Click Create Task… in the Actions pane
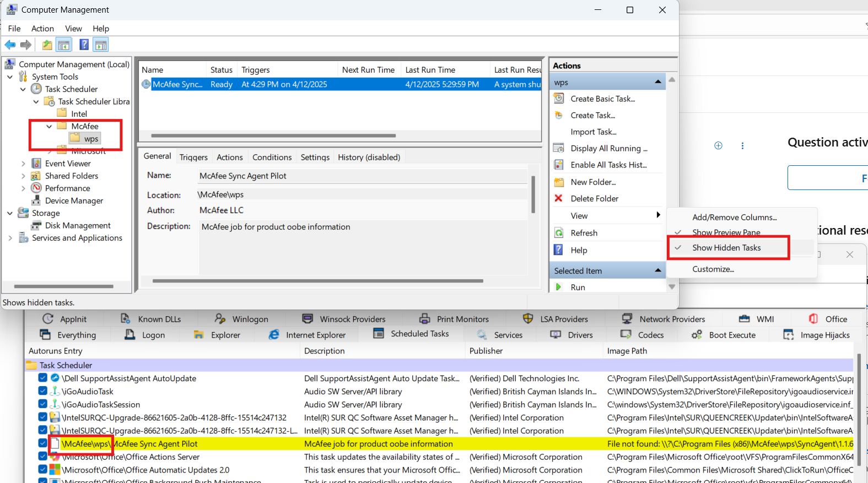The height and width of the screenshot is (483, 868). 593,115
